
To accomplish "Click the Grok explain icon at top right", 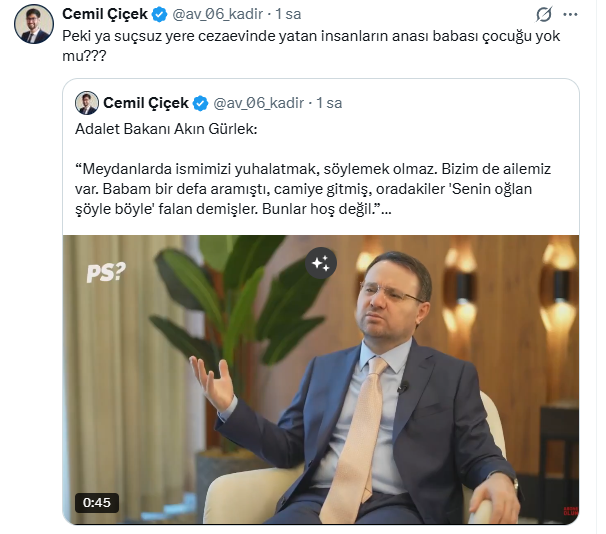I will [x=543, y=15].
